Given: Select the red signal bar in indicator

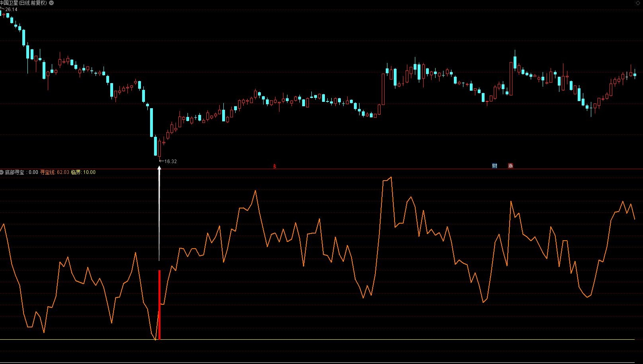Looking at the screenshot, I should click(159, 305).
